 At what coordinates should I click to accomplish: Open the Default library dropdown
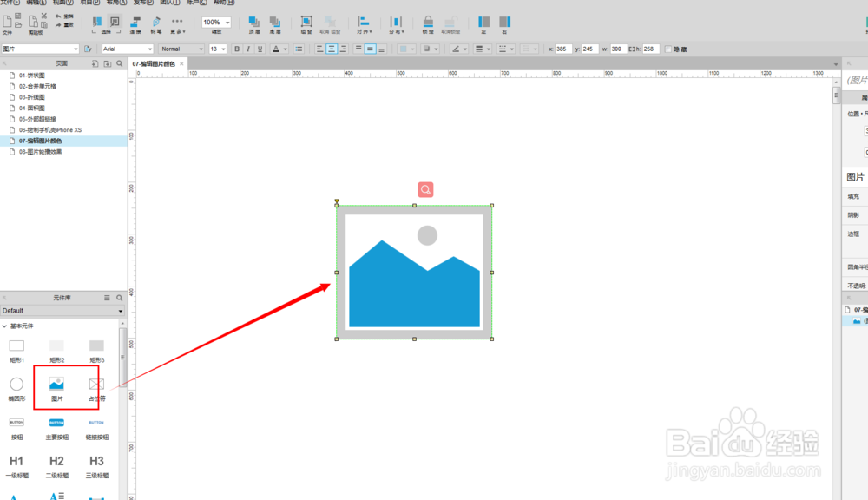click(x=62, y=311)
